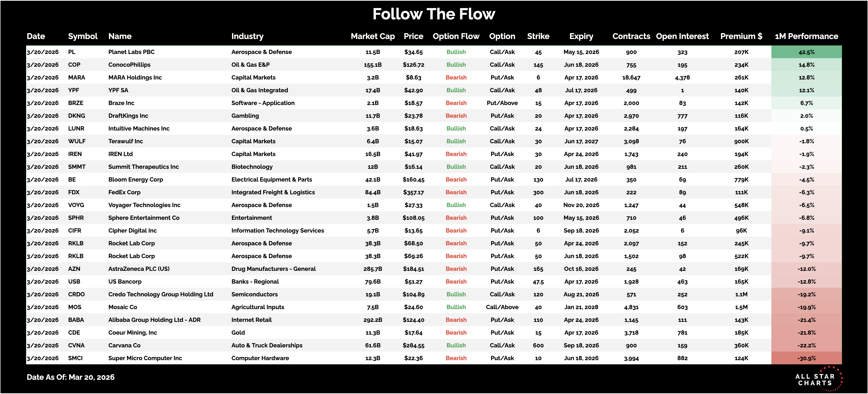Click the SMCI ticker symbol
Image resolution: width=868 pixels, height=394 pixels.
75,358
